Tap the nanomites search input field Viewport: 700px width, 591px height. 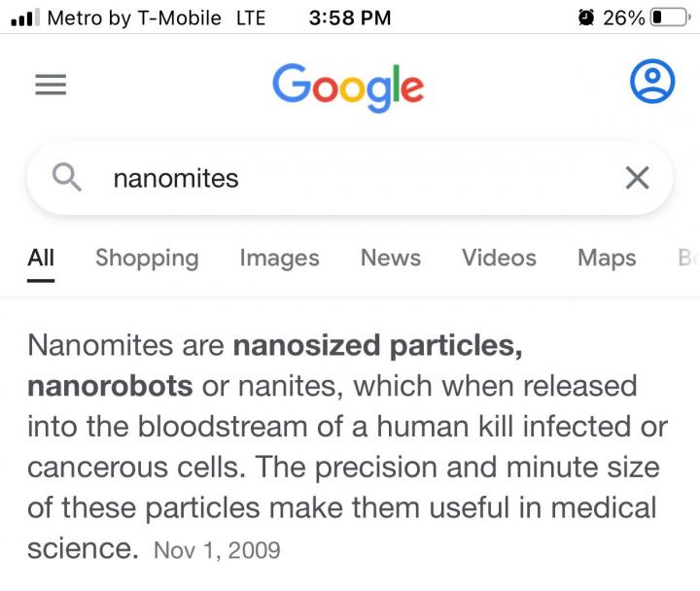click(x=350, y=178)
